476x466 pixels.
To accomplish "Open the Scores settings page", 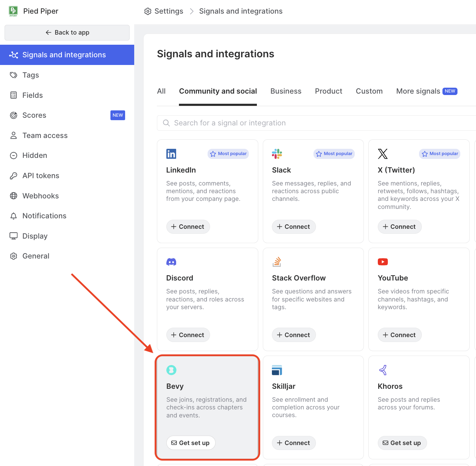I will click(x=67, y=115).
